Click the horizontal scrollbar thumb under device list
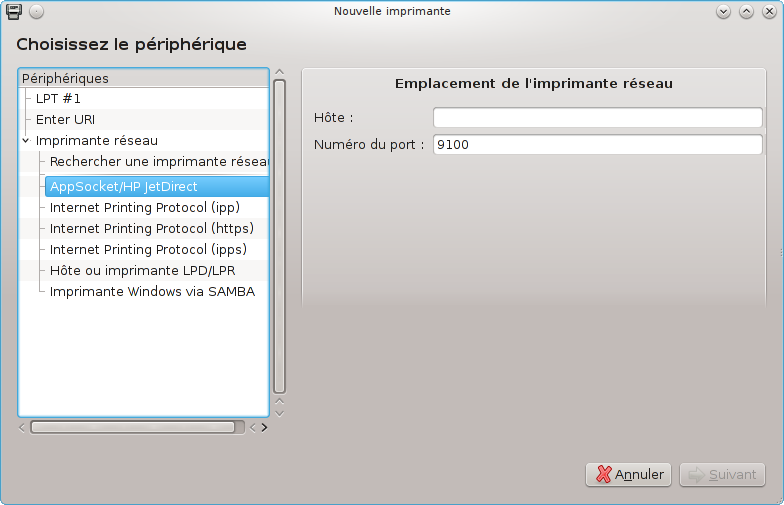The width and height of the screenshot is (784, 505). point(132,427)
